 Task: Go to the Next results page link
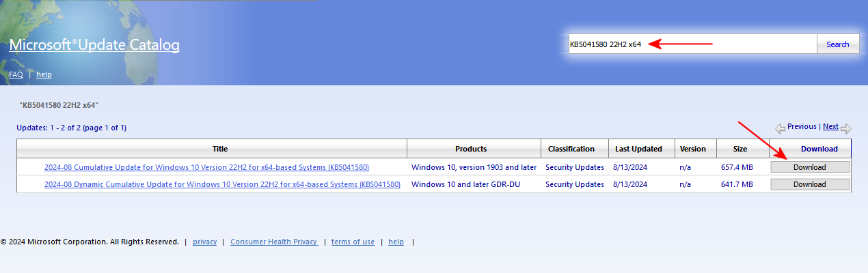tap(830, 126)
